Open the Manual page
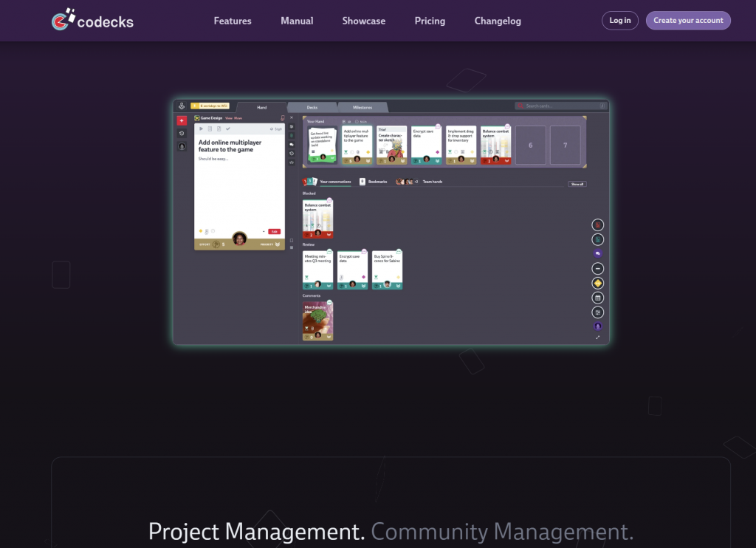756x548 pixels. (297, 21)
